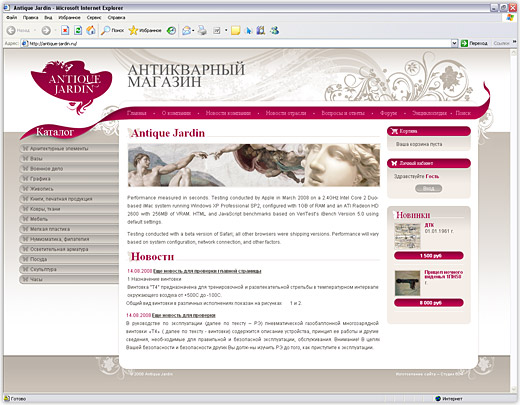Open Новости отрасли navigation link
Viewport: 520px width, 405px height.
[286, 113]
